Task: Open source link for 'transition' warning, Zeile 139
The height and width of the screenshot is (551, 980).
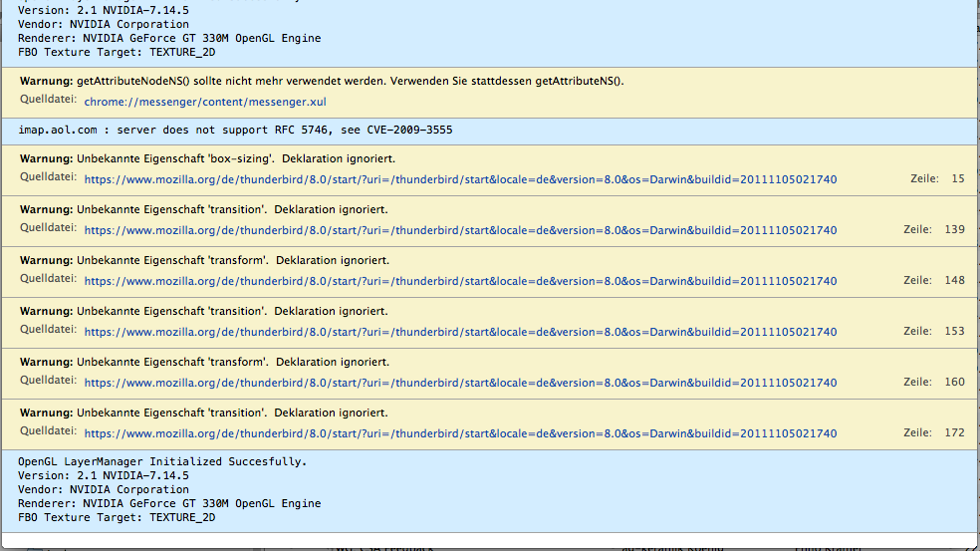Action: [x=460, y=230]
